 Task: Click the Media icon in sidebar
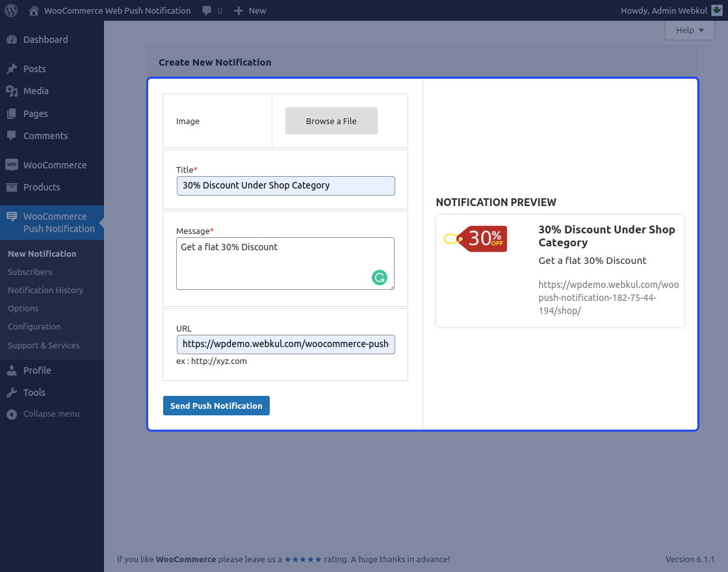(x=12, y=91)
